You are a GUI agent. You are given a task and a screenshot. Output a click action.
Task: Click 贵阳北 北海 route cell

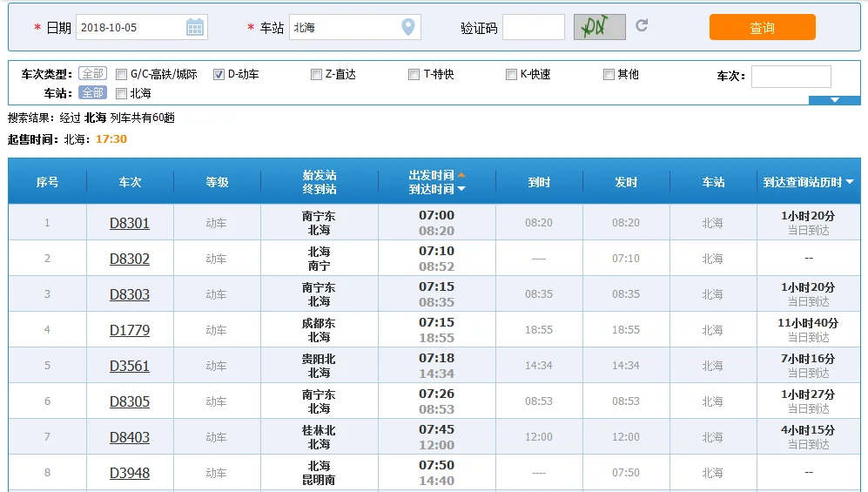(x=319, y=366)
